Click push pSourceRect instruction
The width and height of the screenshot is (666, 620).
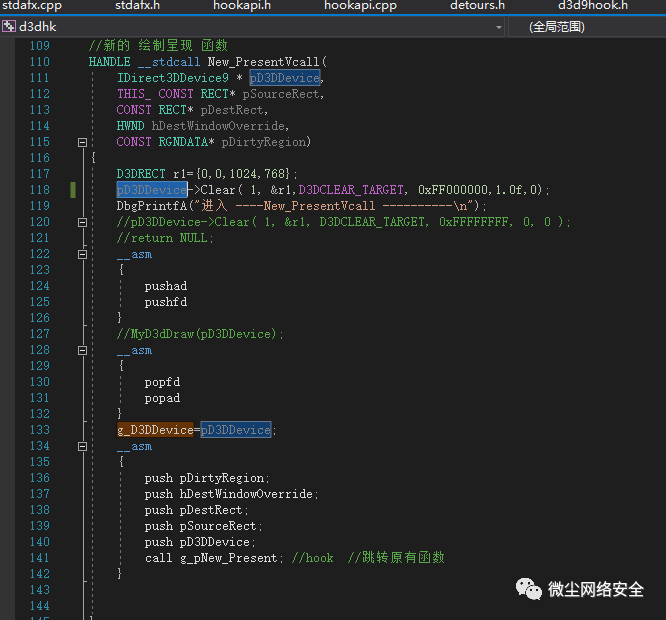tap(203, 526)
